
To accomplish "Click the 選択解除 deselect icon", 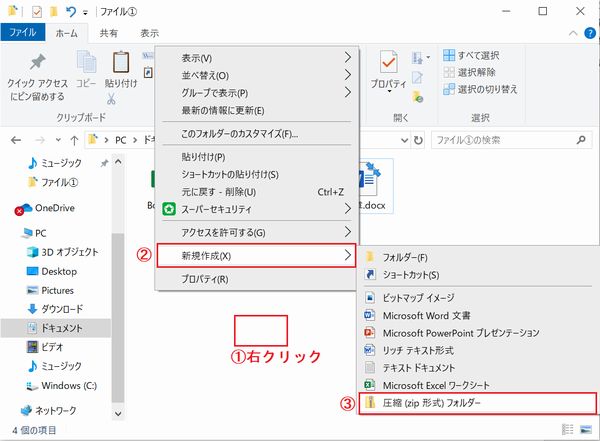I will click(449, 72).
